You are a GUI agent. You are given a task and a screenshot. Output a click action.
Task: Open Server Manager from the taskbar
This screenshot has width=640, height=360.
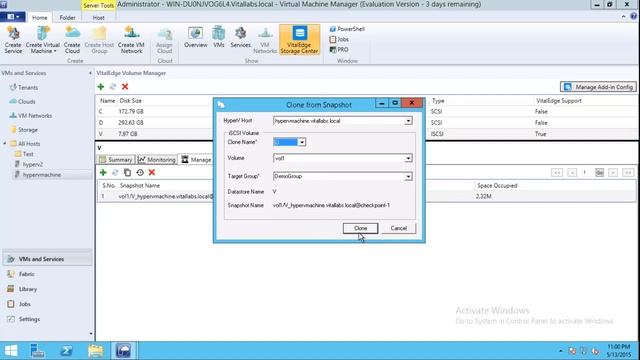pos(38,351)
